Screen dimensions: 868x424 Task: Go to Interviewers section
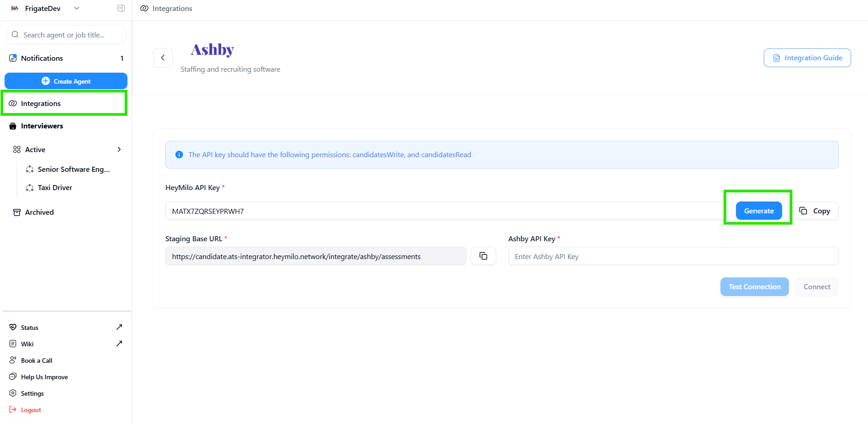tap(66, 126)
